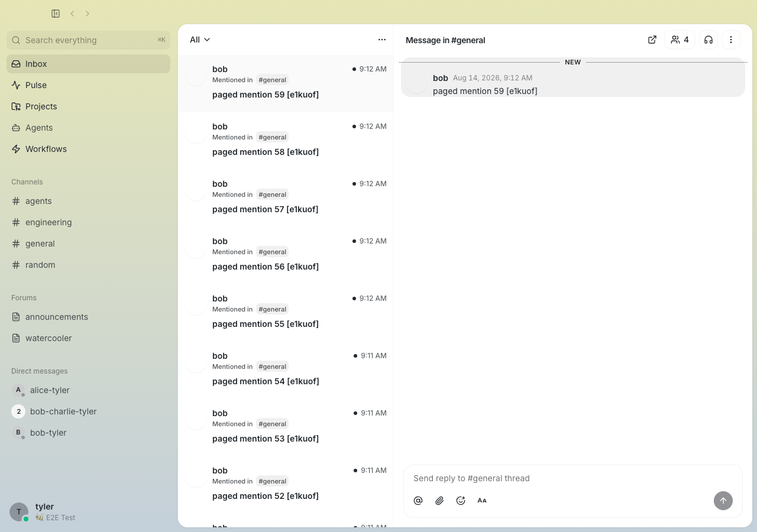Open the random channel
This screenshot has height=532, width=757.
88,265
